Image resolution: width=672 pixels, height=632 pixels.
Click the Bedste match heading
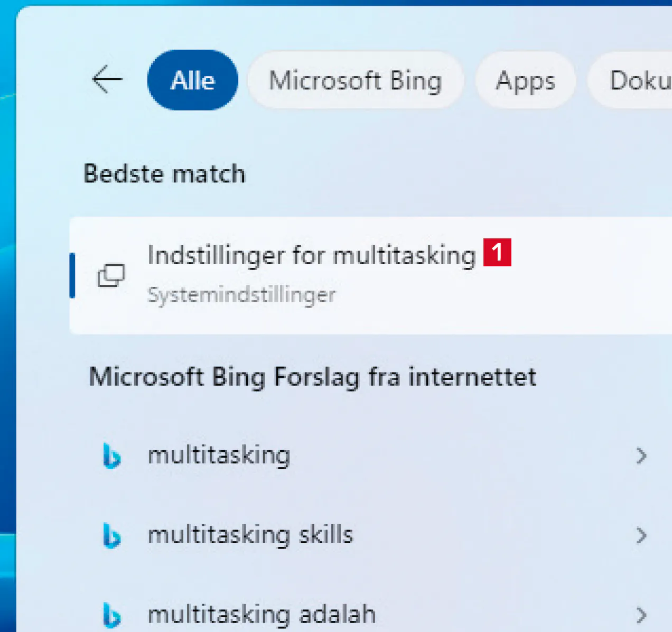click(x=165, y=174)
